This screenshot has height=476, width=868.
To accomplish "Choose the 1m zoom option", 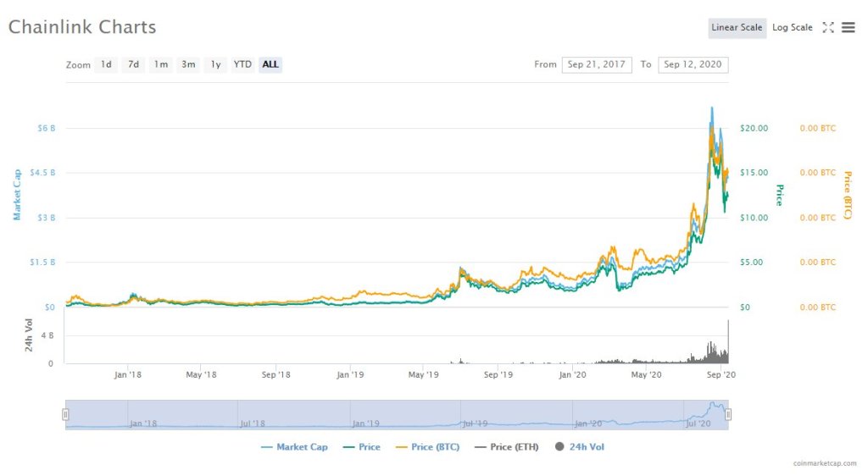I will (x=160, y=64).
